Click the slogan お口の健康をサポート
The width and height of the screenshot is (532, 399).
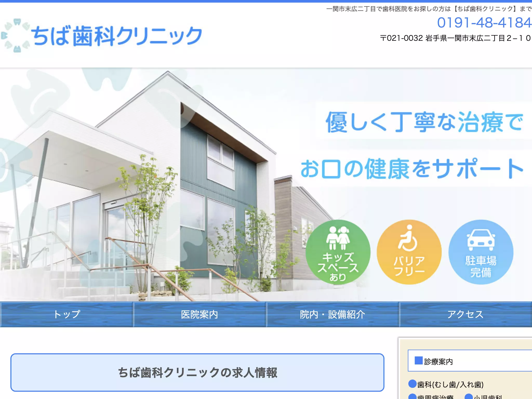(412, 169)
